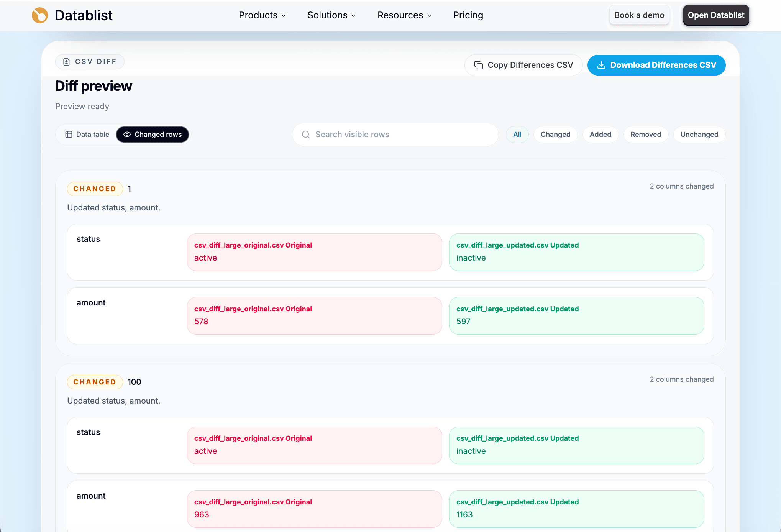Click the table grid icon beside Data table
The image size is (781, 532).
click(69, 135)
